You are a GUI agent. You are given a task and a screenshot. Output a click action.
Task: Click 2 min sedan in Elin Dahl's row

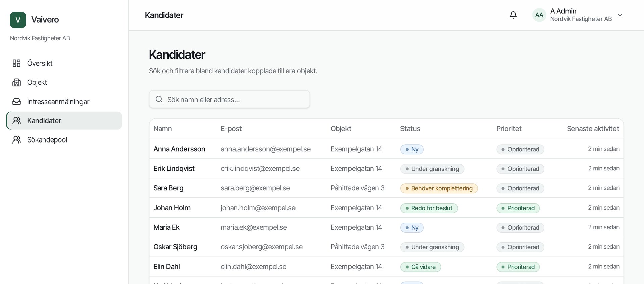click(604, 267)
